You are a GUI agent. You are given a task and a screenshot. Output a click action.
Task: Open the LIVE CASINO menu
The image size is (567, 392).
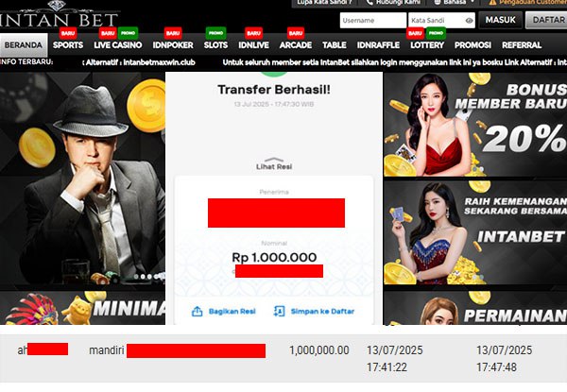point(118,45)
